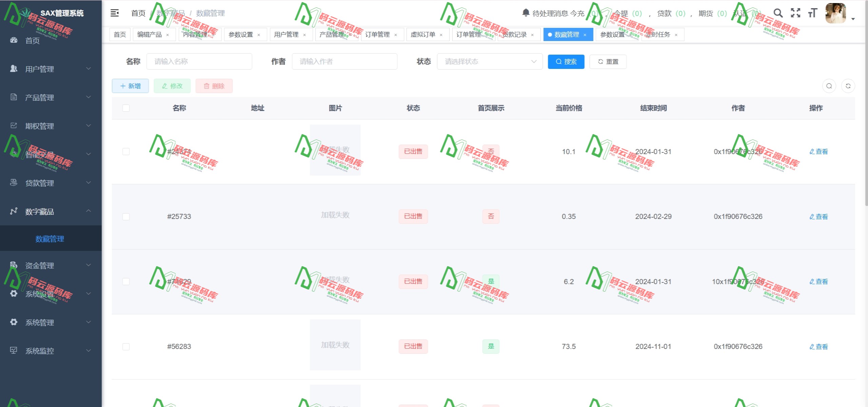The height and width of the screenshot is (407, 868).
Task: Switch to the 首页 tab in tab bar
Action: pyautogui.click(x=120, y=35)
